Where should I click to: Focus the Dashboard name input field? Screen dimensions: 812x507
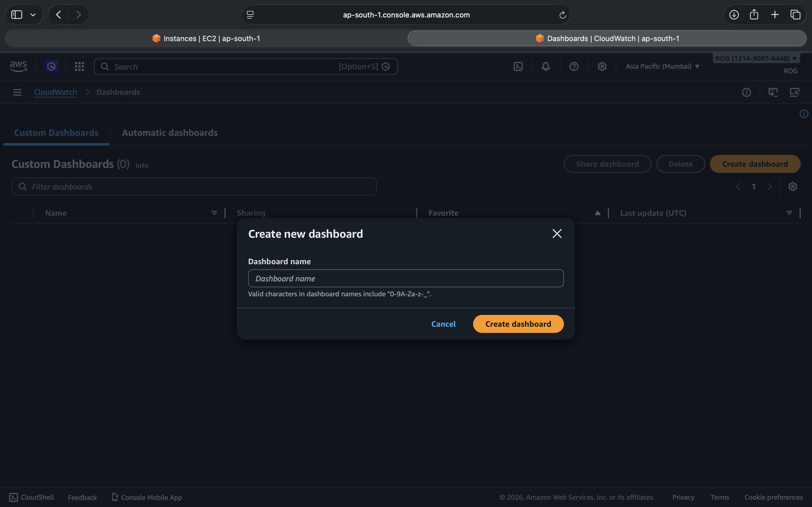coord(406,278)
